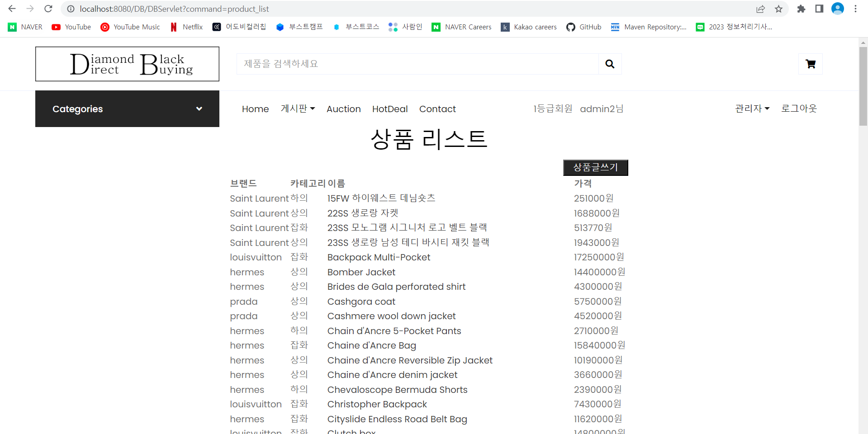
Task: Open product Chaine d'Ancre denim jacket
Action: tap(392, 375)
